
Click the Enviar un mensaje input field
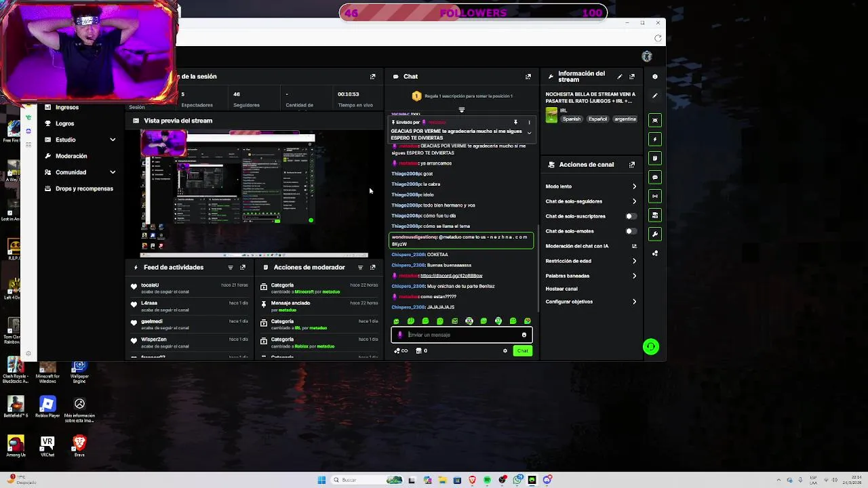pyautogui.click(x=461, y=335)
